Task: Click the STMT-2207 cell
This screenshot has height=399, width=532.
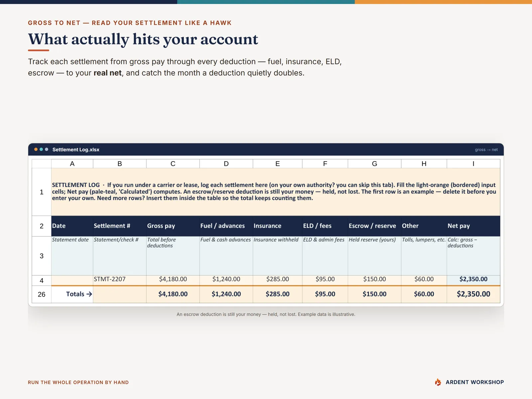Action: (x=120, y=280)
